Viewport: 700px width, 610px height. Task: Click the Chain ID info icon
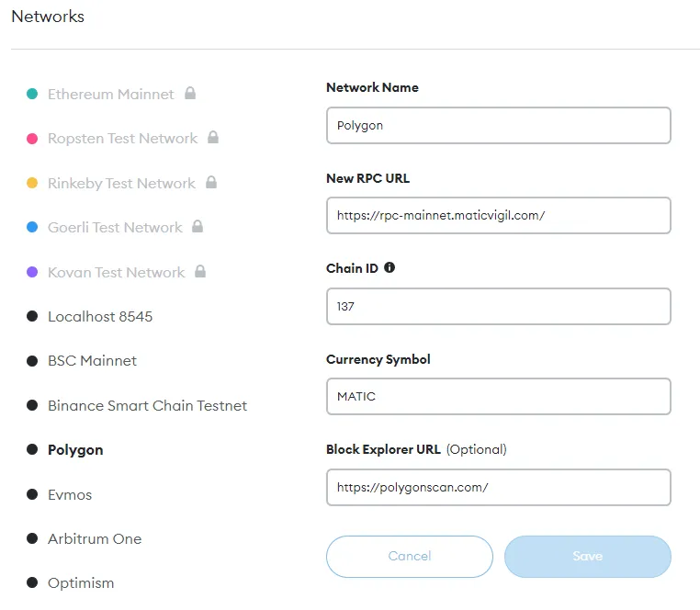click(x=390, y=267)
